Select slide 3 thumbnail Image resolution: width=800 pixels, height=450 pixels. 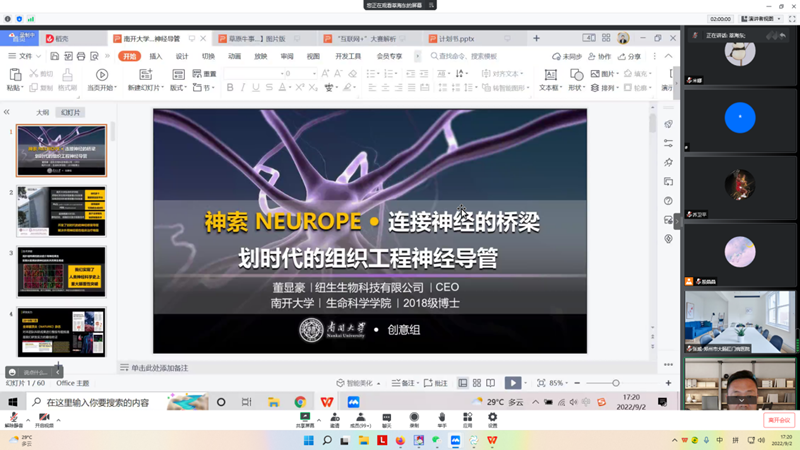click(x=61, y=271)
